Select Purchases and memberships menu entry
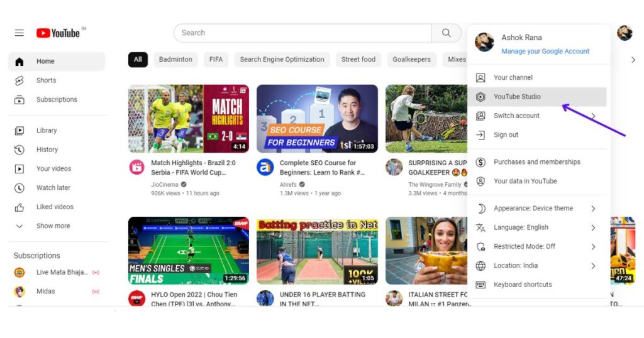 537,162
